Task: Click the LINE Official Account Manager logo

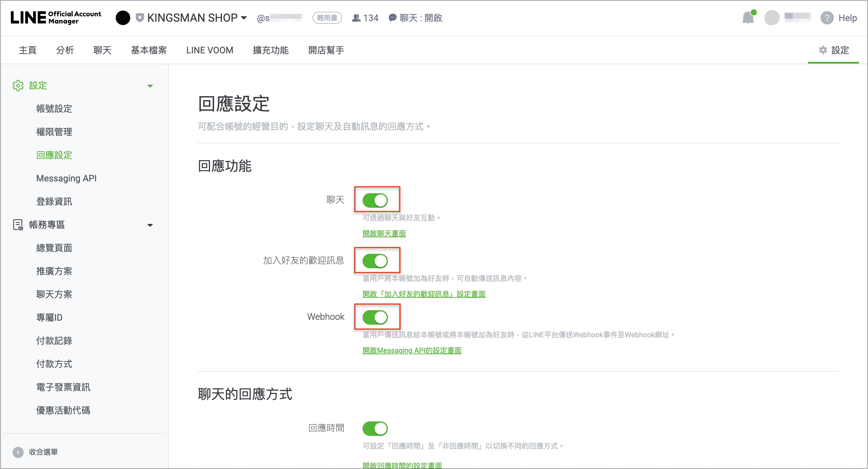Action: click(55, 17)
